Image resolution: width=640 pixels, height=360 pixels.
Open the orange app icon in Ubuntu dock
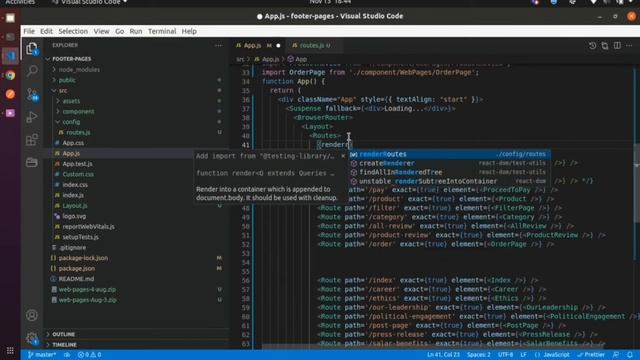[10, 94]
